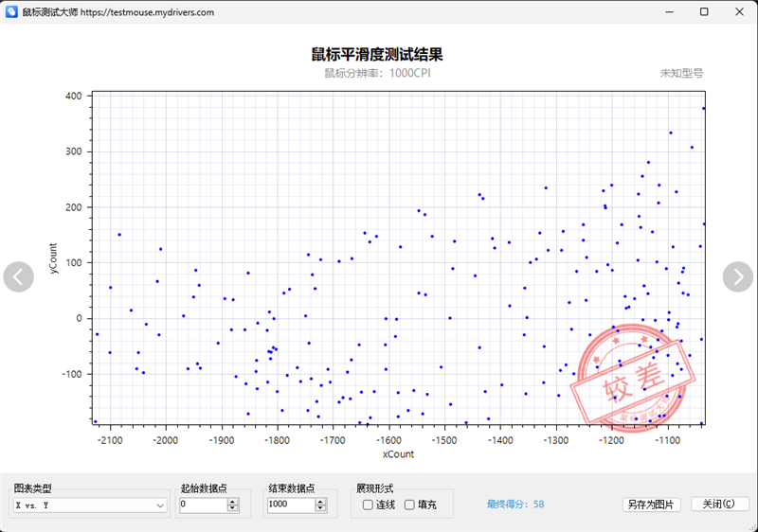The width and height of the screenshot is (758, 532).
Task: Click the 未知型号 model label
Action: coord(681,74)
